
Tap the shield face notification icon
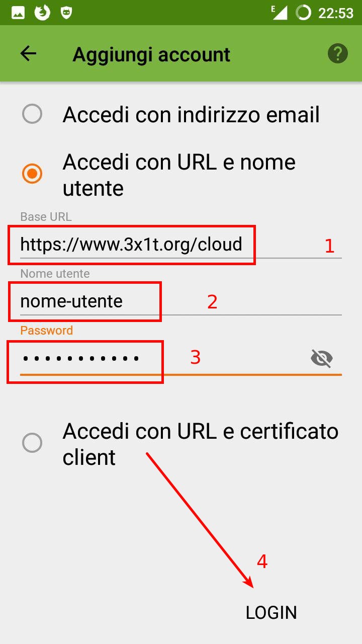[x=66, y=13]
